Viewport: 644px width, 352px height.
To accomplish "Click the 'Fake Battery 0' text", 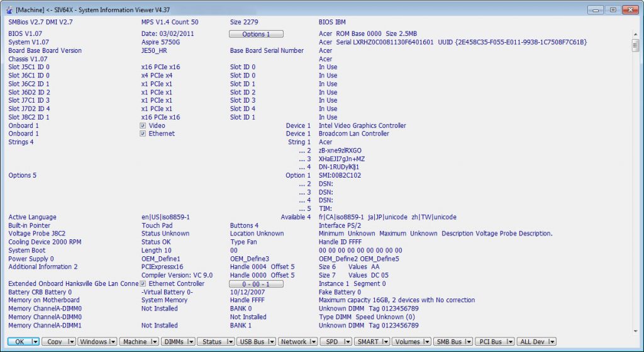I will click(x=340, y=292).
